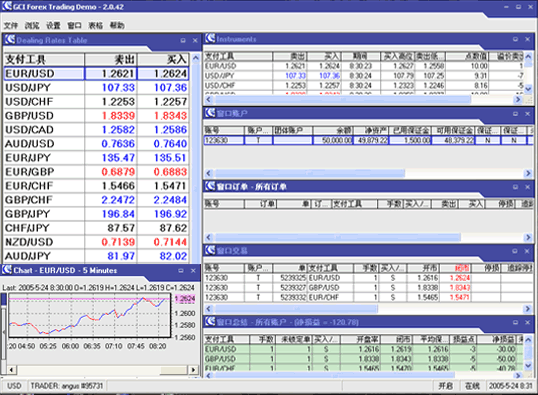The height and width of the screenshot is (395, 538).
Task: Select account 123630 row in accounts panel
Action: (369, 140)
